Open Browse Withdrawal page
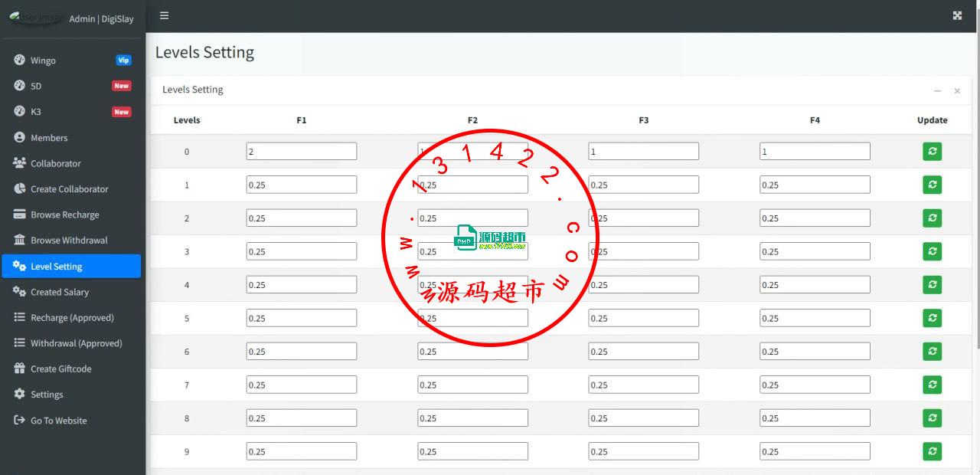Image resolution: width=980 pixels, height=475 pixels. pyautogui.click(x=71, y=241)
